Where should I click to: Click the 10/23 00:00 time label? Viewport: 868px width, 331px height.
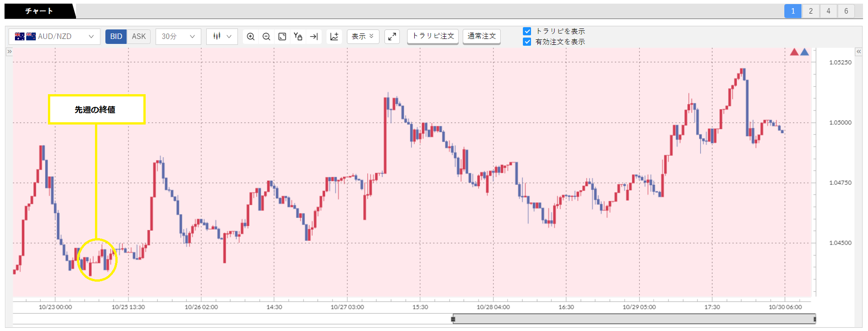(x=55, y=307)
